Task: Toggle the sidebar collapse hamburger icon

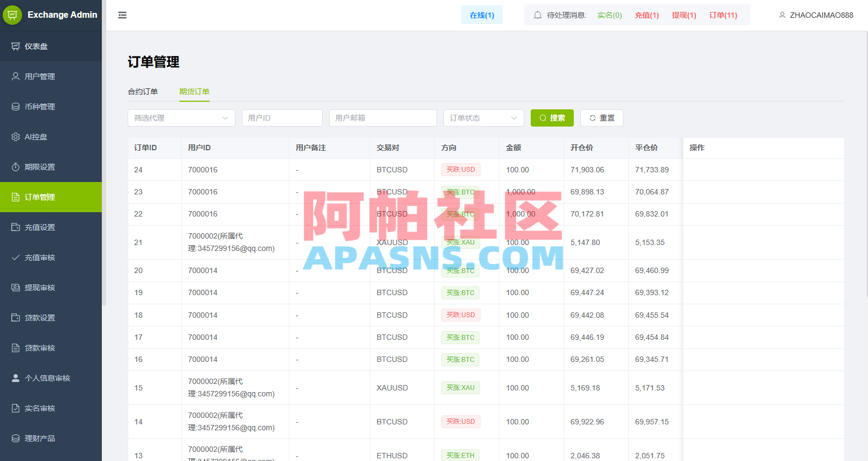Action: [x=122, y=15]
